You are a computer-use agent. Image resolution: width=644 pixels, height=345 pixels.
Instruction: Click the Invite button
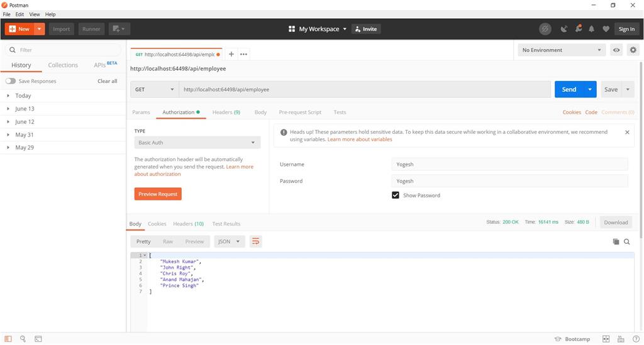366,29
